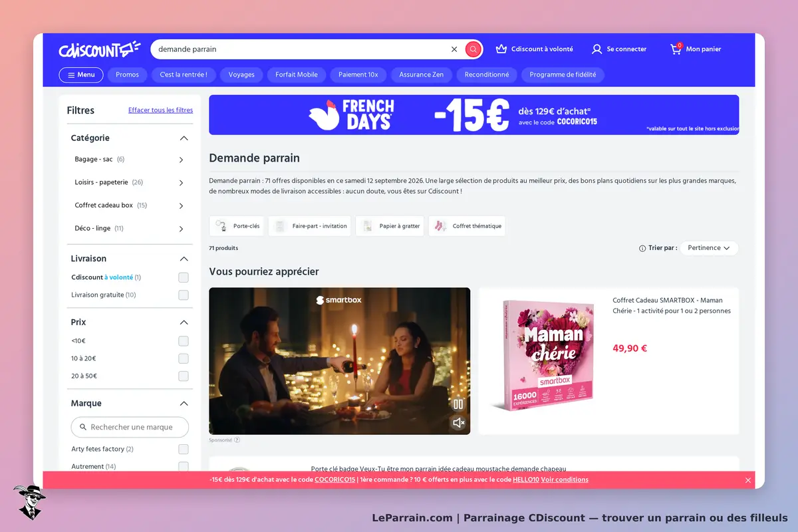Screen dimensions: 798x532
Task: Expand the Déco - linge category
Action: (x=182, y=228)
